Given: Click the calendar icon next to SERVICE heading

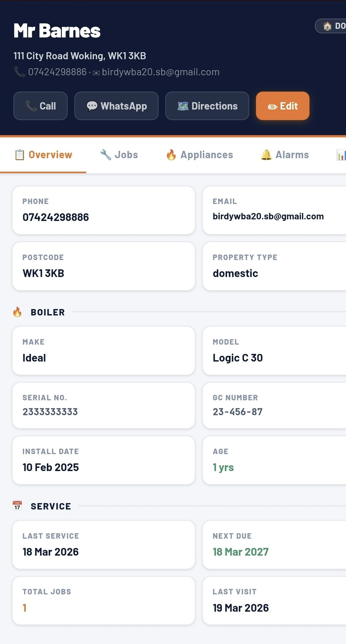Looking at the screenshot, I should click(x=17, y=506).
